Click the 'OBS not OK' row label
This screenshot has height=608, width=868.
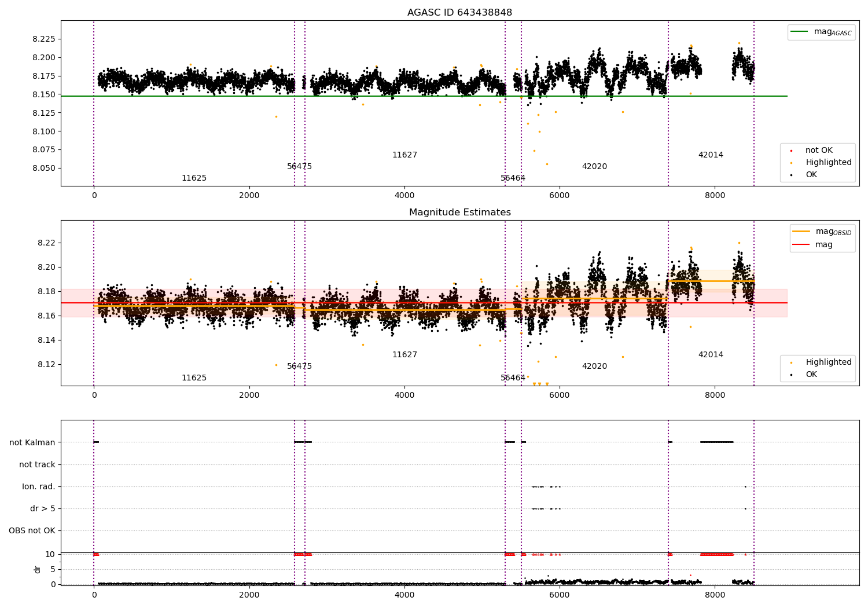click(32, 531)
